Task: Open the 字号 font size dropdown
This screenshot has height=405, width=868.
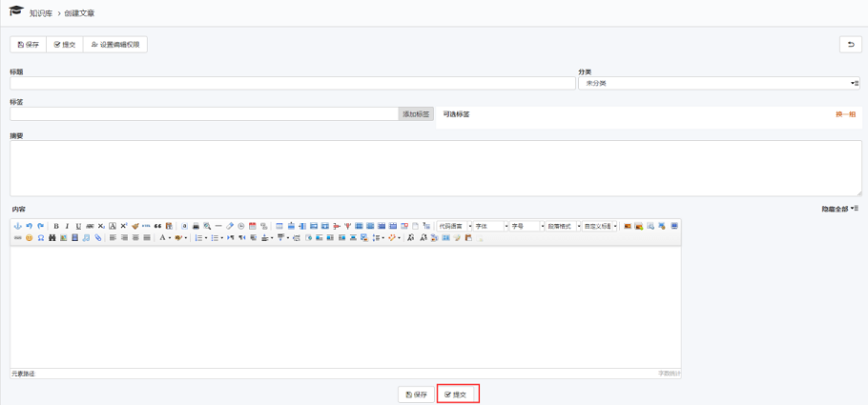Action: point(526,226)
